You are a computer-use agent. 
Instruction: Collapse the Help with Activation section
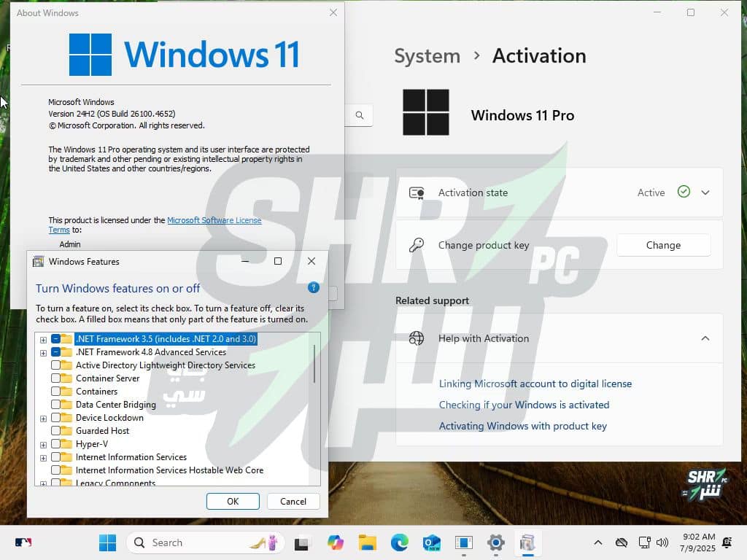coord(705,338)
